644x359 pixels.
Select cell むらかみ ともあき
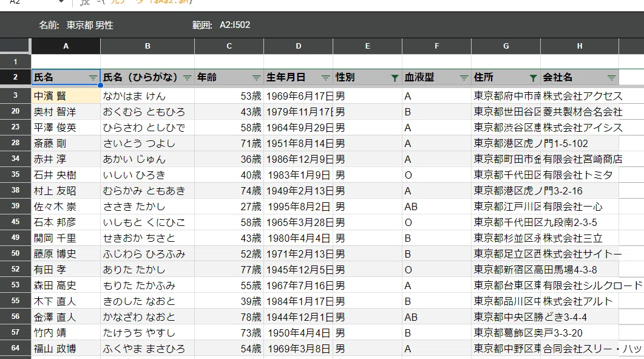pos(147,191)
